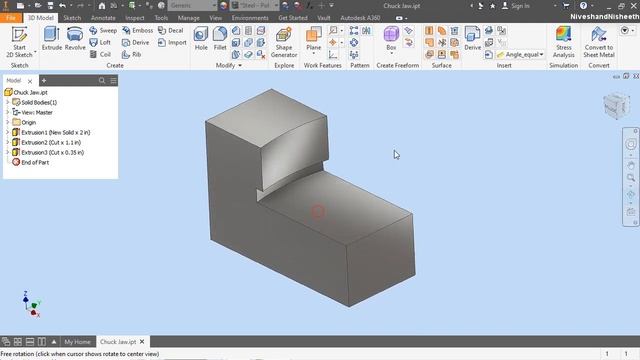Open the Autodesk A360 tab
This screenshot has width=640, height=360.
360,18
